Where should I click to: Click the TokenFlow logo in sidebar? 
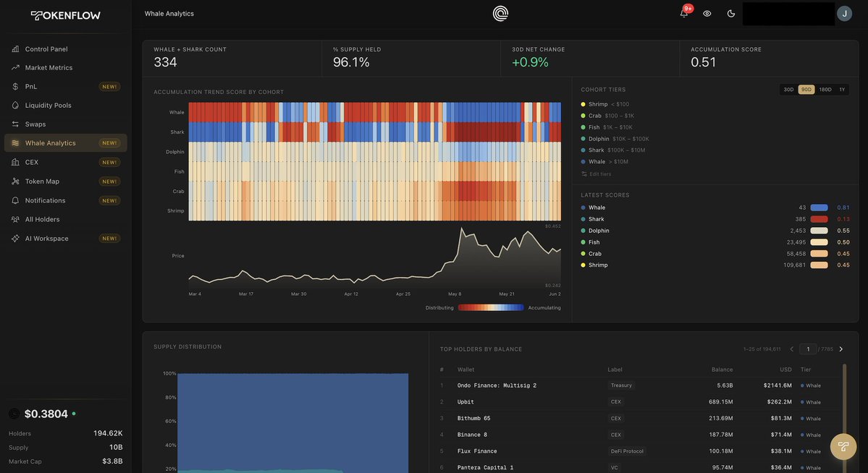tap(65, 15)
